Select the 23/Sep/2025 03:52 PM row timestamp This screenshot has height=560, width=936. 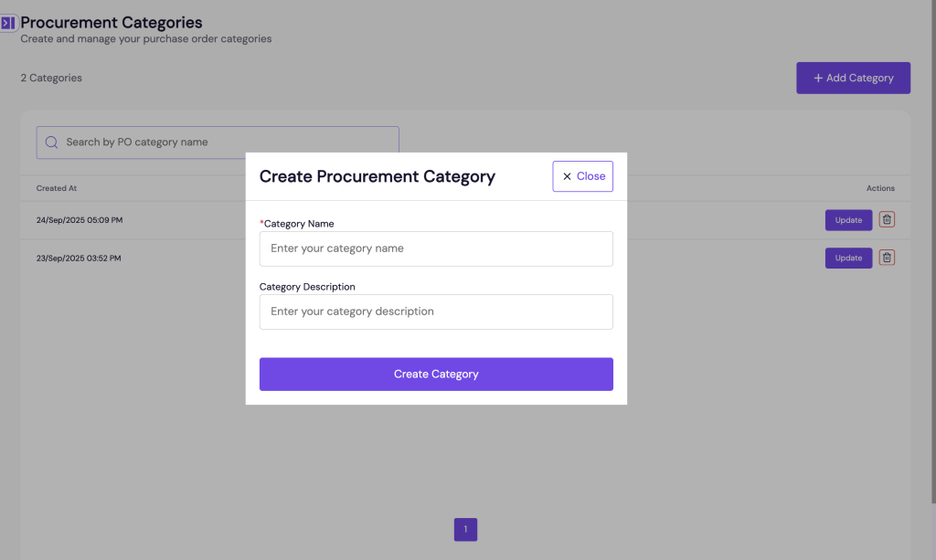pyautogui.click(x=79, y=259)
